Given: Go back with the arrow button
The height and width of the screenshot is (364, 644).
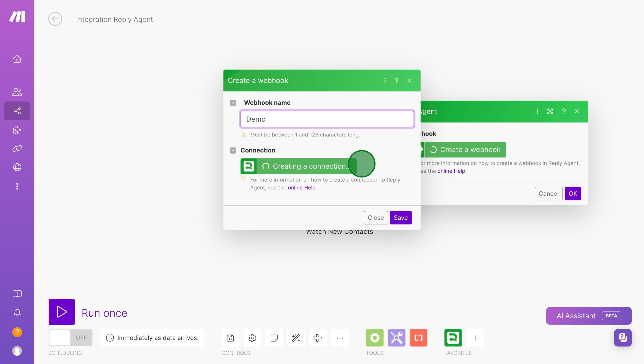Looking at the screenshot, I should pos(55,19).
